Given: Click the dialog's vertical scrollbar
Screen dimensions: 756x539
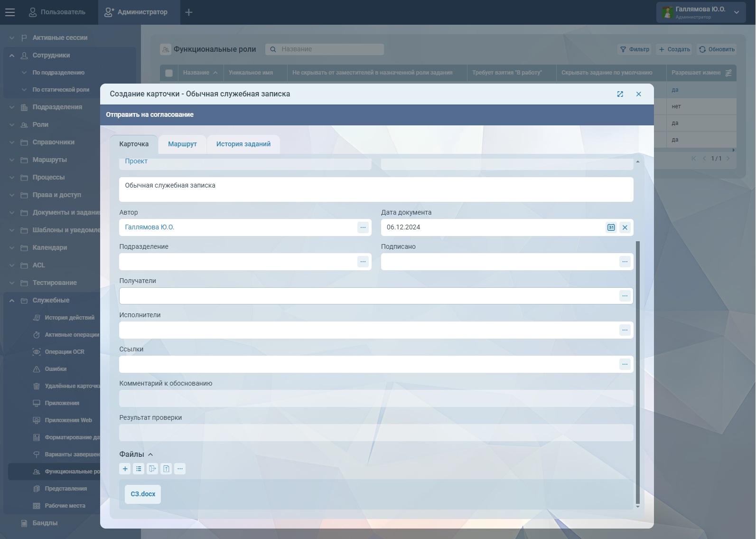Looking at the screenshot, I should point(637,370).
